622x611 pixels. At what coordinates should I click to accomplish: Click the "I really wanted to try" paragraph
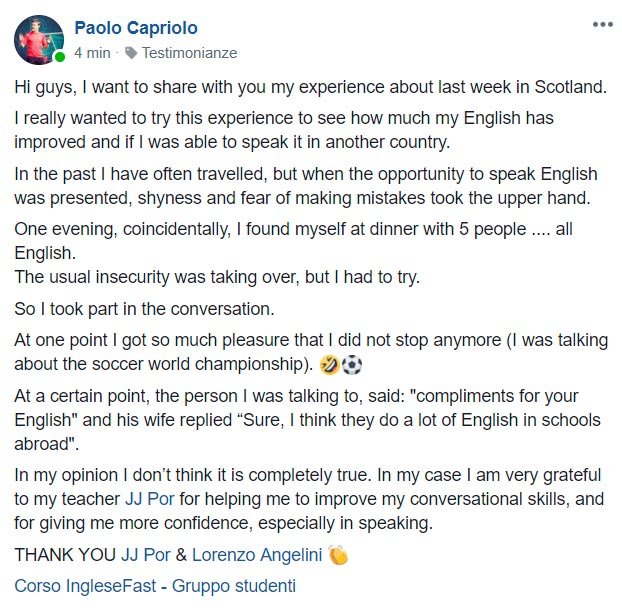tap(284, 130)
